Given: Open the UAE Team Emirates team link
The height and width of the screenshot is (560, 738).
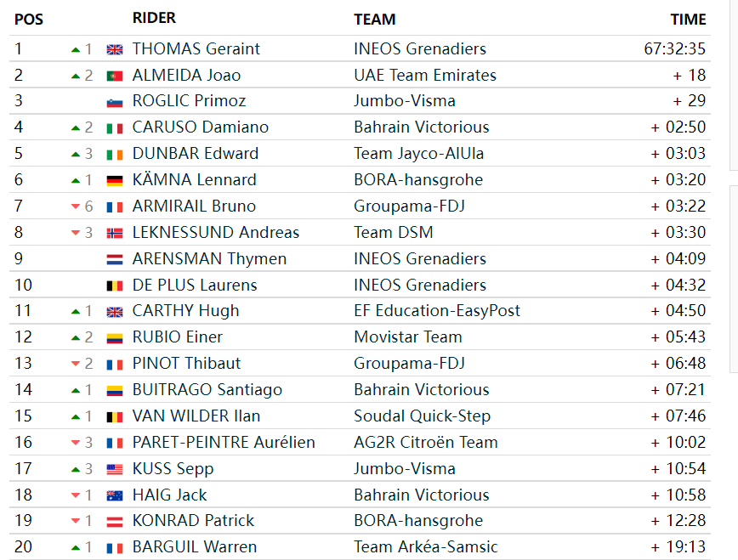Looking at the screenshot, I should 425,76.
